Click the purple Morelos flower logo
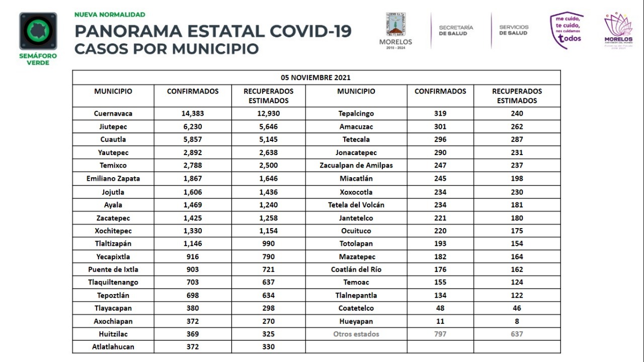The height and width of the screenshot is (362, 644). 618,30
